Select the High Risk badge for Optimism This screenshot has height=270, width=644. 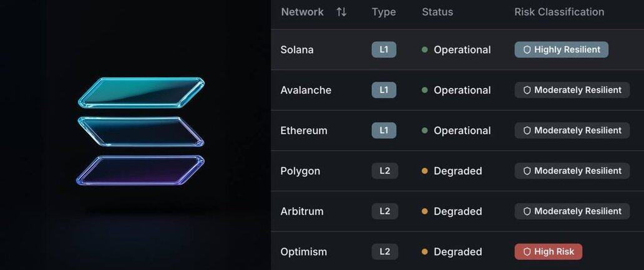[x=548, y=252]
